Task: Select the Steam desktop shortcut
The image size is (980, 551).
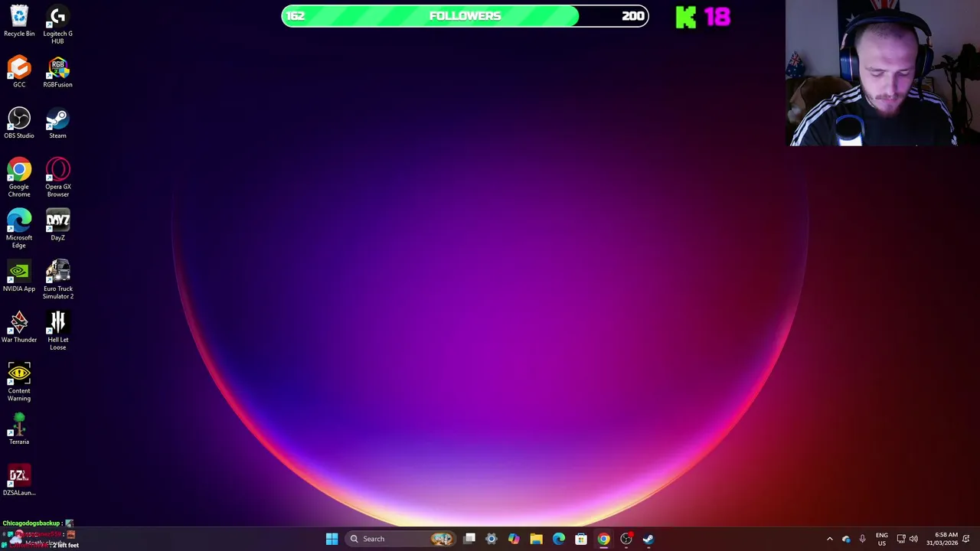Action: tap(57, 123)
